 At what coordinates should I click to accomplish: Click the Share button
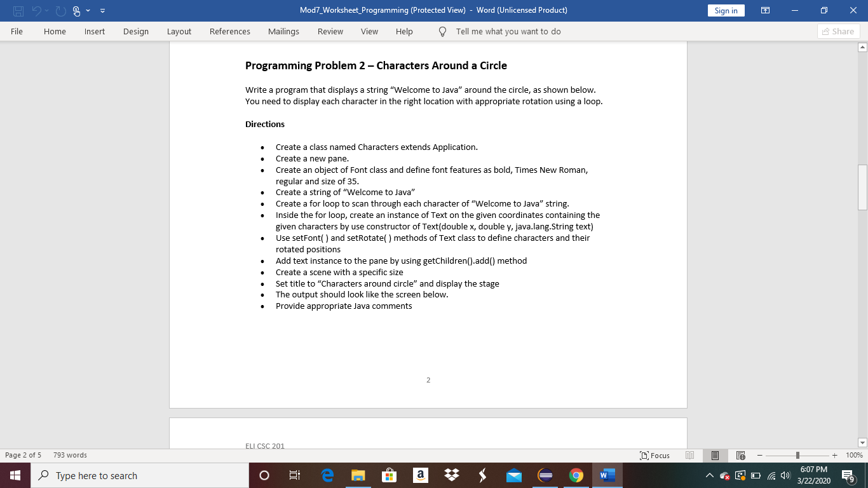[x=837, y=30]
